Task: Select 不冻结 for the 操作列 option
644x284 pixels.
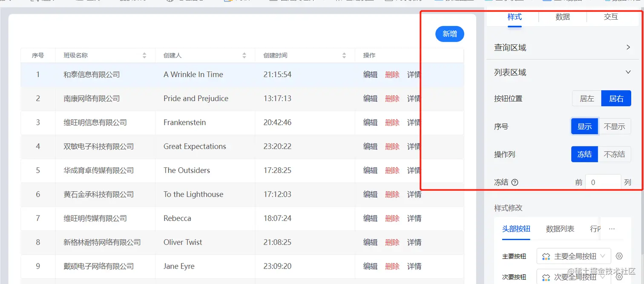Action: [x=615, y=154]
